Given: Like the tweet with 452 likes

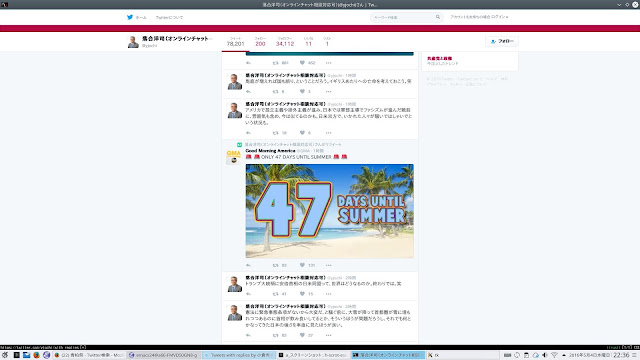Looking at the screenshot, I should tap(302, 63).
